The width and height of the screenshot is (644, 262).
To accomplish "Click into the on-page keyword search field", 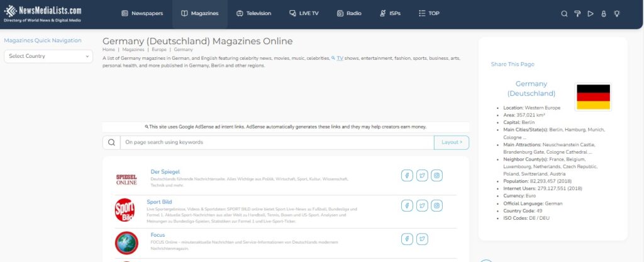I will tap(277, 142).
